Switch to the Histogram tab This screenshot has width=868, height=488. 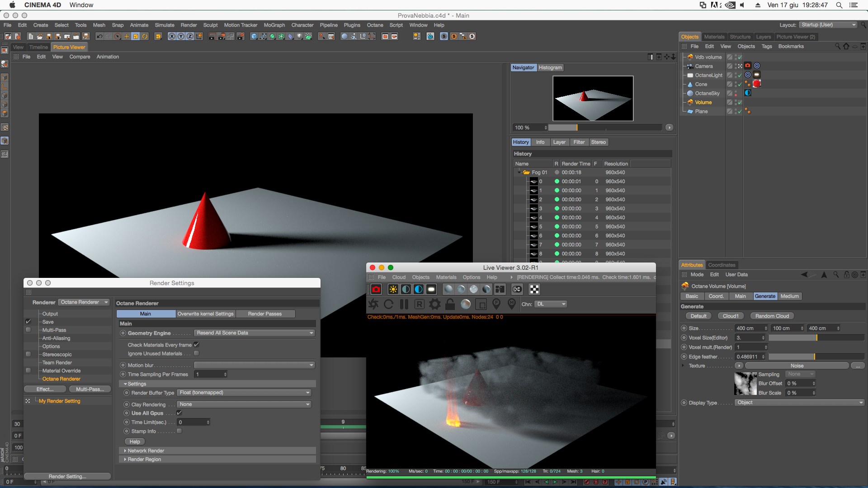550,67
